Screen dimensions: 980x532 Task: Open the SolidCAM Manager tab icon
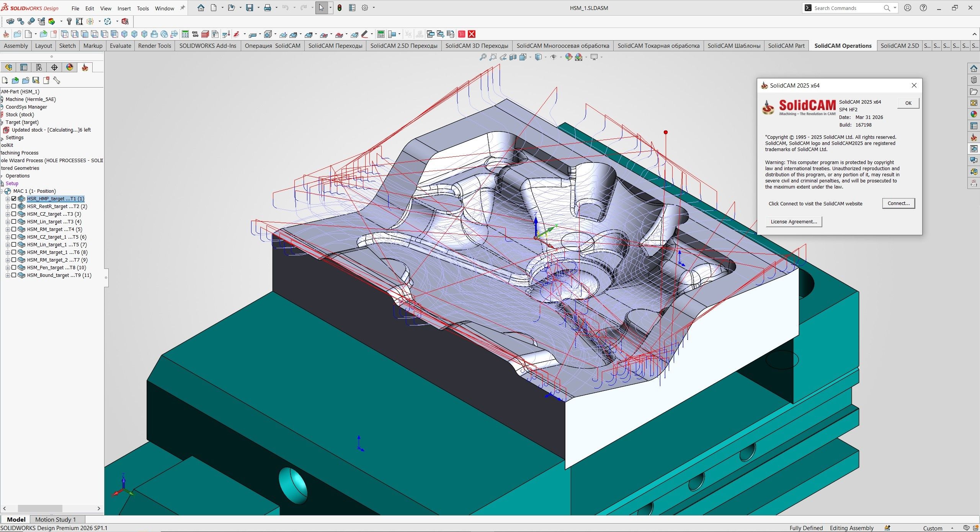tap(85, 67)
